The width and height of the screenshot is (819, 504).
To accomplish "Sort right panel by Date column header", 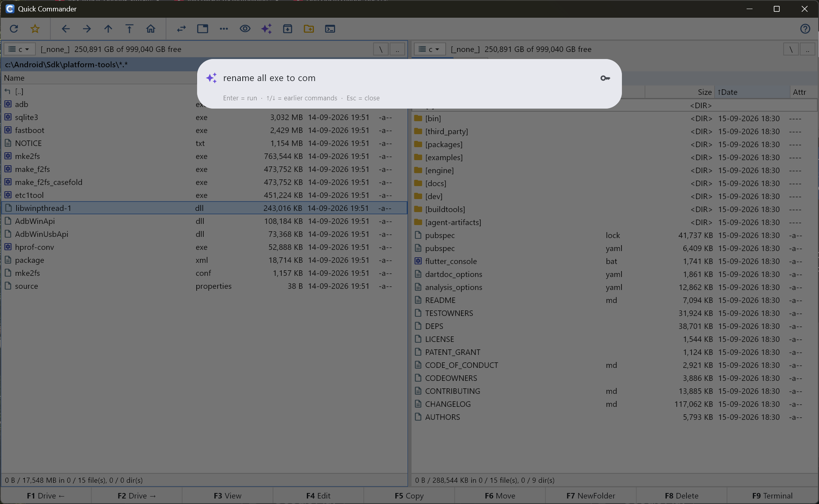I will point(752,92).
